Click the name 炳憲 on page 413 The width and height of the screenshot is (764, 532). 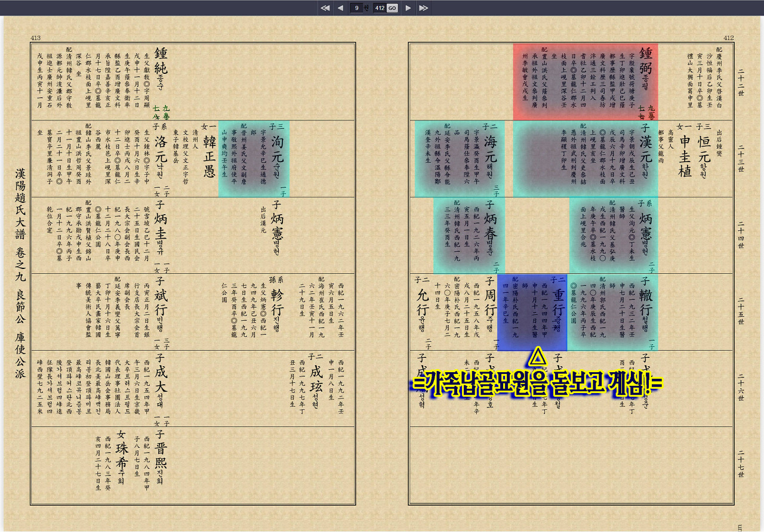277,227
